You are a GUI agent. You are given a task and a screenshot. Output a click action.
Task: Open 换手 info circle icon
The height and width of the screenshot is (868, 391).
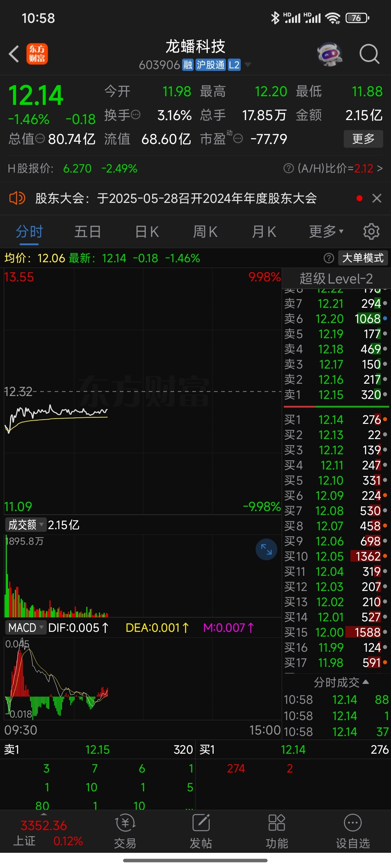point(136,115)
